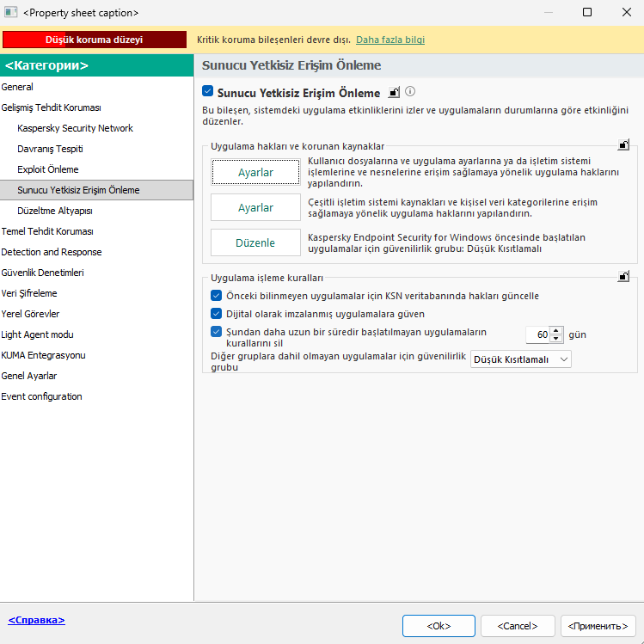Screen dimensions: 644x644
Task: Open the Daha fazla bilgi link
Action: 390,40
